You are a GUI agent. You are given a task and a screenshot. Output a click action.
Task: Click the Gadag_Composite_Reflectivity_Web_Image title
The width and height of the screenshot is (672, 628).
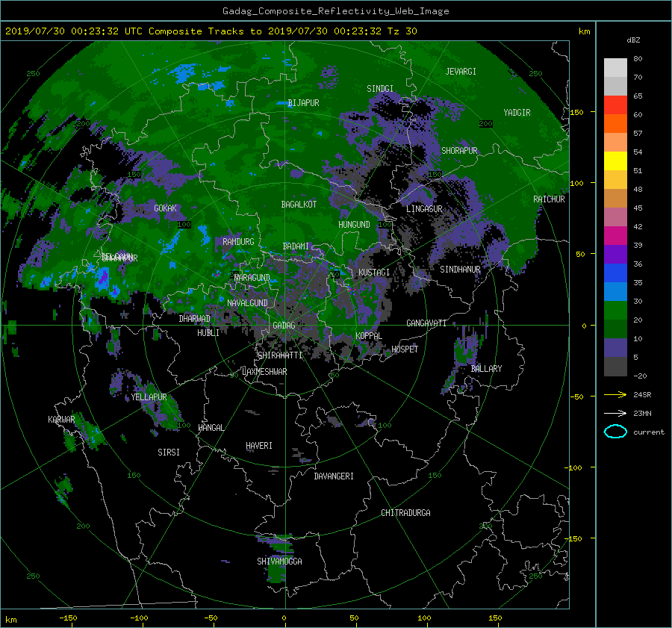point(335,11)
